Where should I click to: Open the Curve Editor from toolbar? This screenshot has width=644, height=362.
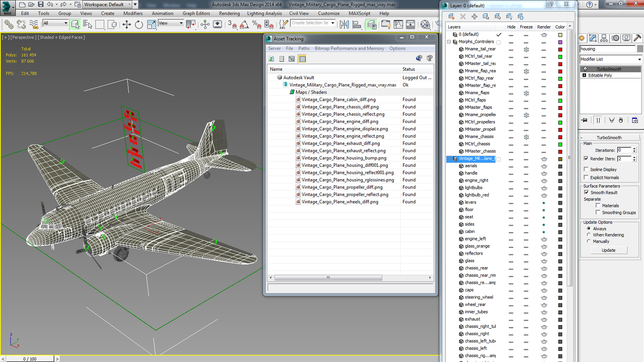(x=398, y=24)
